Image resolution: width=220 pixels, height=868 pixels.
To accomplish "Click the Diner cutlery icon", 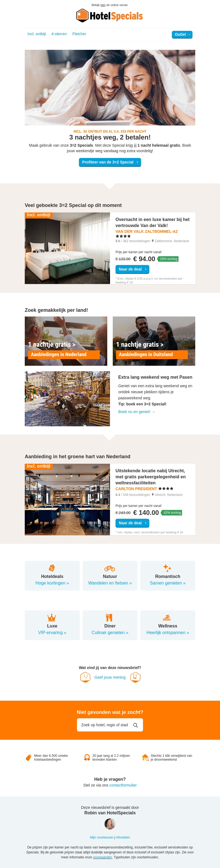I will (x=109, y=618).
